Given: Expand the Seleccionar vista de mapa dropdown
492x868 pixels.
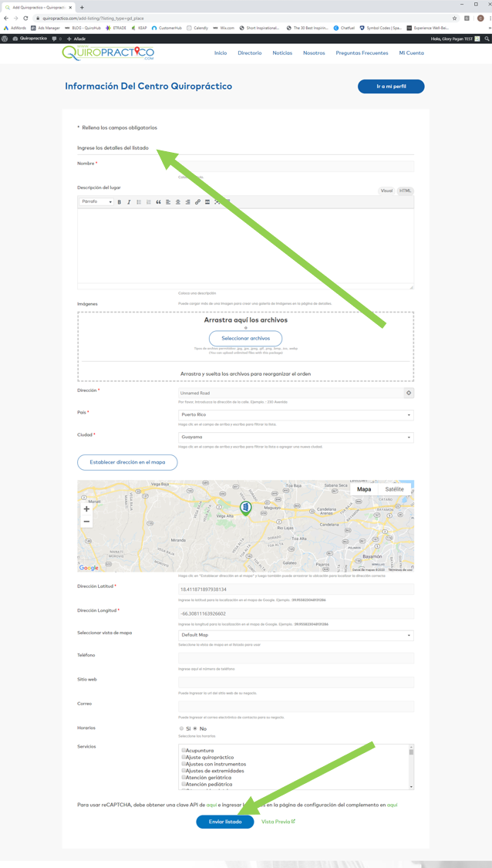Looking at the screenshot, I should click(x=296, y=636).
